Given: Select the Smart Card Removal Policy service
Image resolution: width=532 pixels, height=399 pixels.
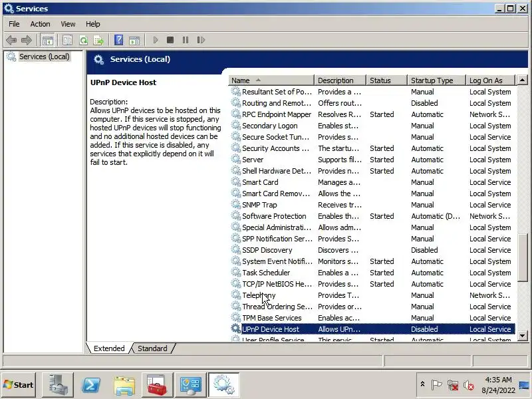Looking at the screenshot, I should tap(372, 194).
